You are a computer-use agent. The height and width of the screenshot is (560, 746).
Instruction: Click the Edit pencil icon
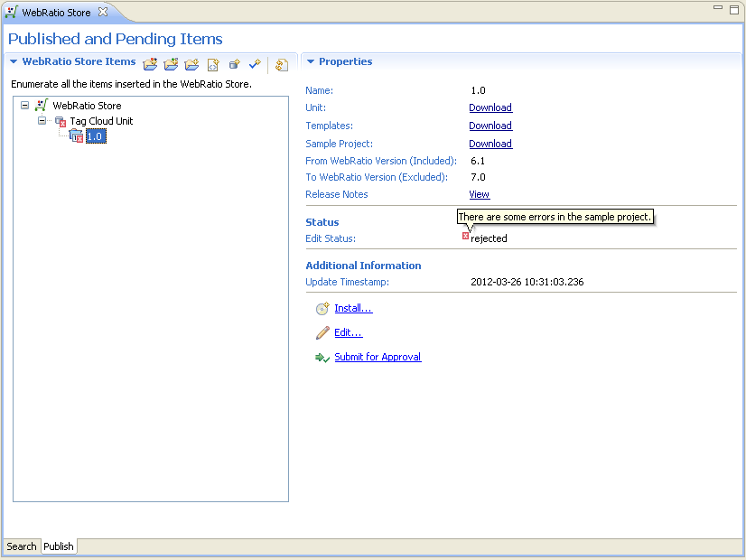pyautogui.click(x=322, y=332)
